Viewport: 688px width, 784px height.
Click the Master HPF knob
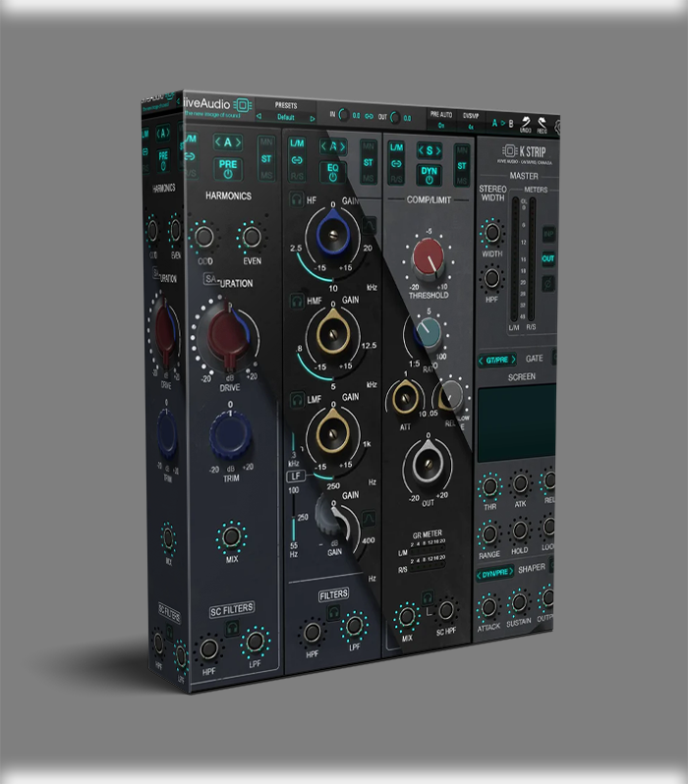pos(491,277)
